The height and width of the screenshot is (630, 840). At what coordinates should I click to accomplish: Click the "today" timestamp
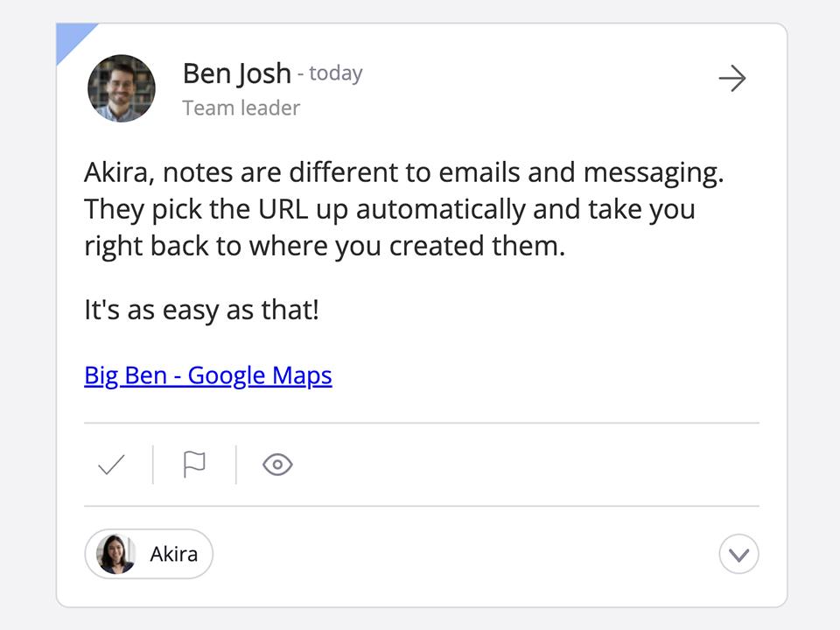[x=336, y=73]
